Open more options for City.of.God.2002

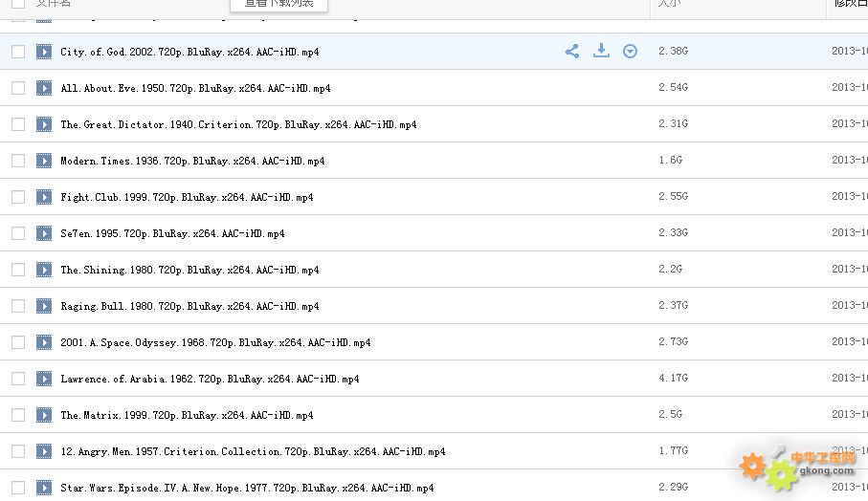(630, 52)
